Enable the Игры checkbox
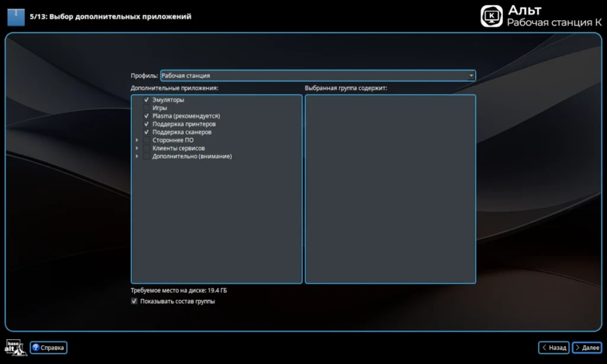 click(146, 108)
